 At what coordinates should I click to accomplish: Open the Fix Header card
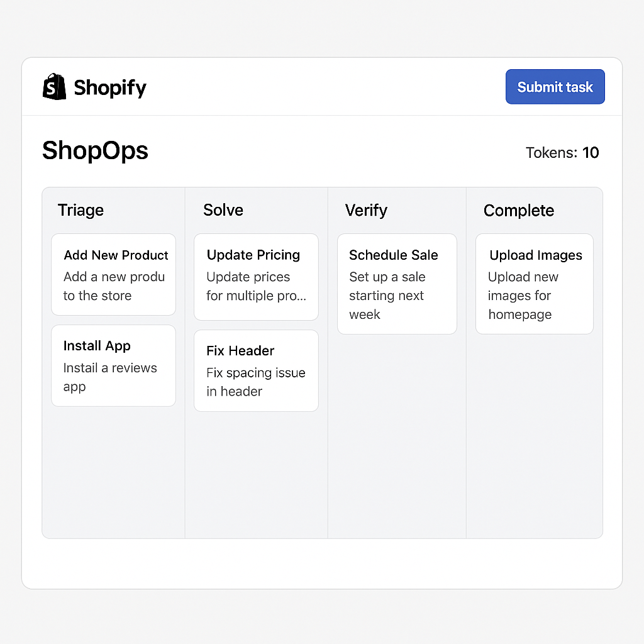[256, 370]
